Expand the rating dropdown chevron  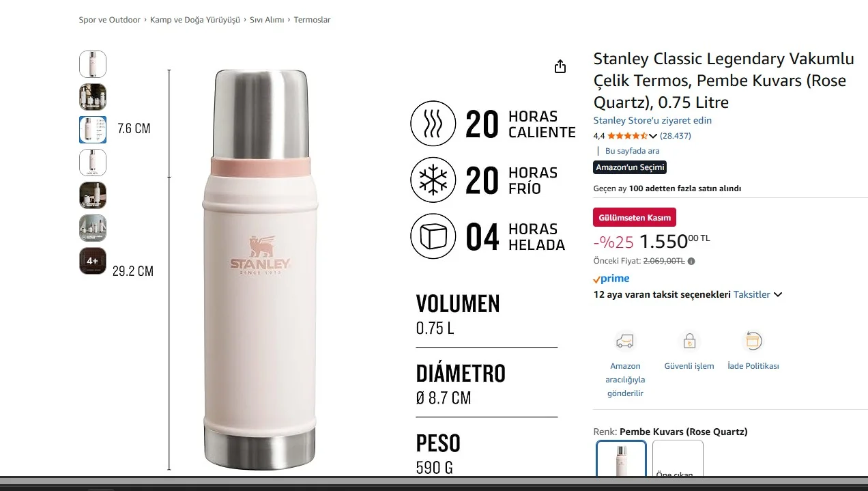pyautogui.click(x=653, y=136)
